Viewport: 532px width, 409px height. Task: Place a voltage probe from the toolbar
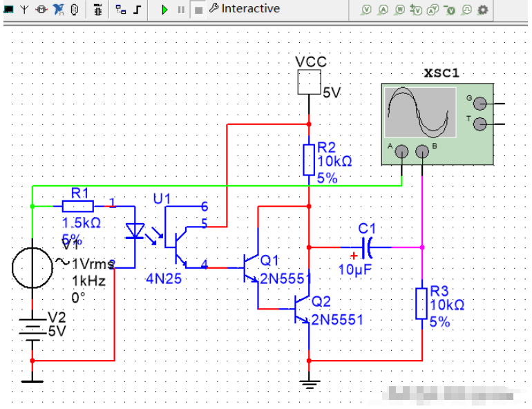[x=367, y=10]
